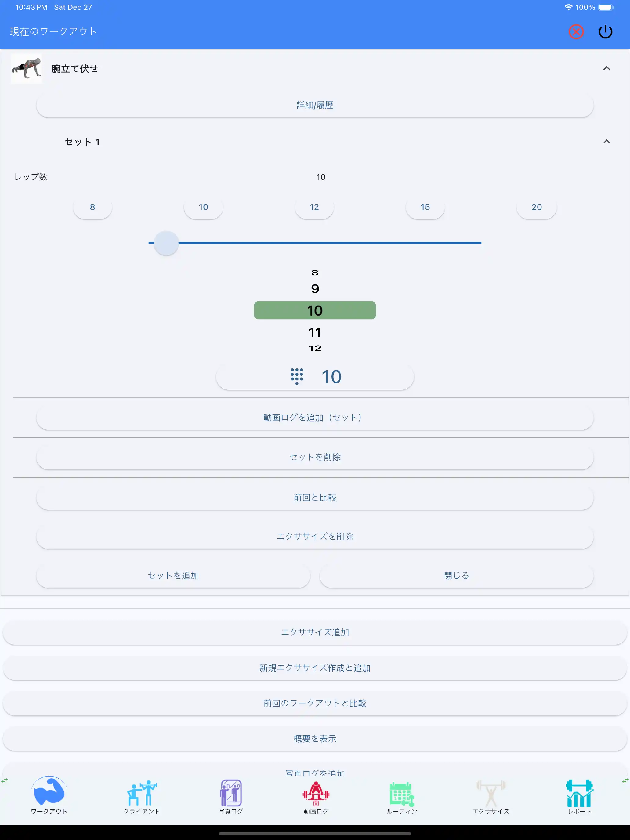Select 8 reps quick button

[92, 207]
